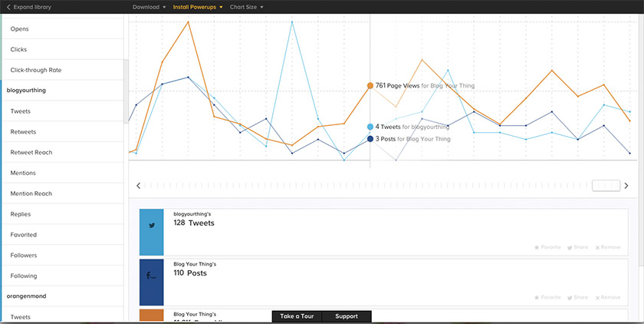
Task: Favorite the 128 Tweets card
Action: point(547,247)
